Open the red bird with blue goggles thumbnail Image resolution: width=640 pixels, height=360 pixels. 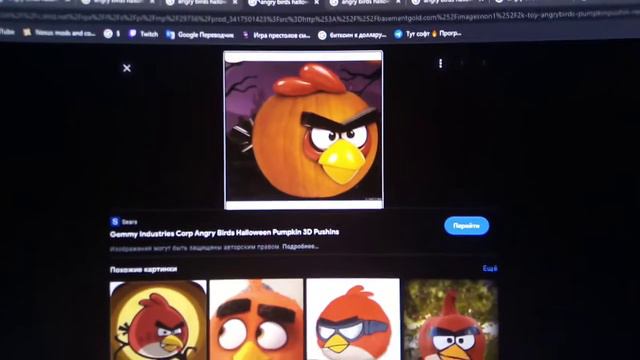coord(353,320)
